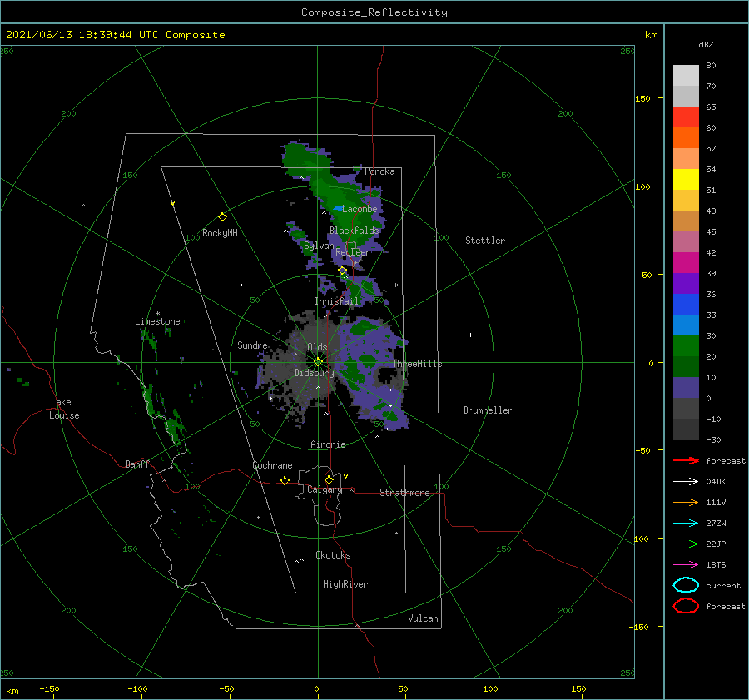The height and width of the screenshot is (700, 749).
Task: Click the red forecast ellipse legend icon
Action: (686, 606)
